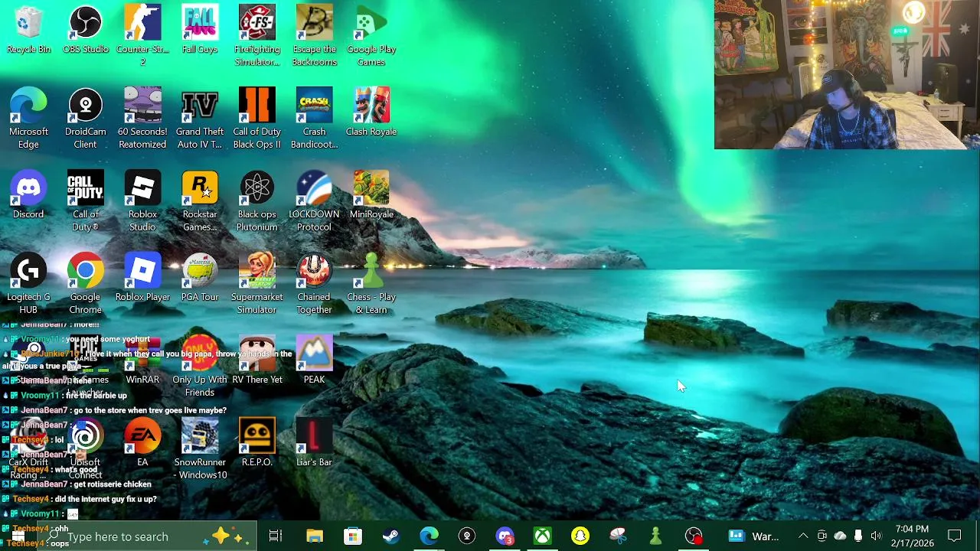Launch Clash Royale from the desktop
Screen dimensions: 980x551
(x=371, y=113)
